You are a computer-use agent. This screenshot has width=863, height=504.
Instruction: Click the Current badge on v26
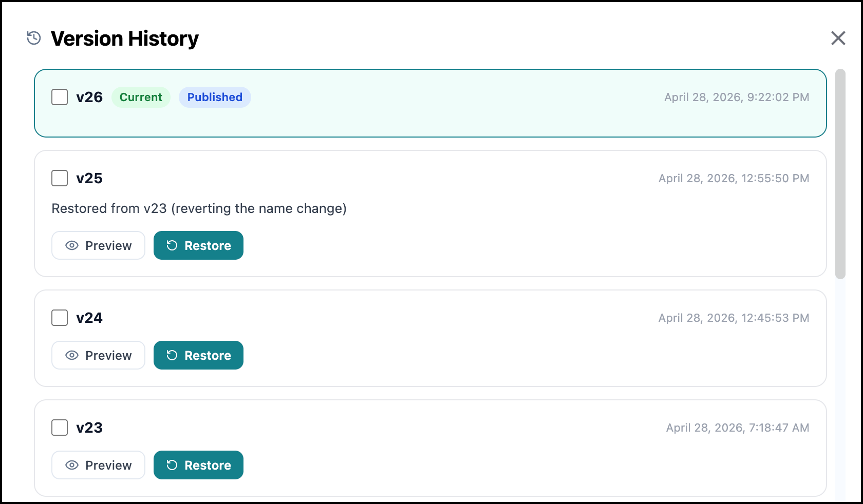coord(141,97)
